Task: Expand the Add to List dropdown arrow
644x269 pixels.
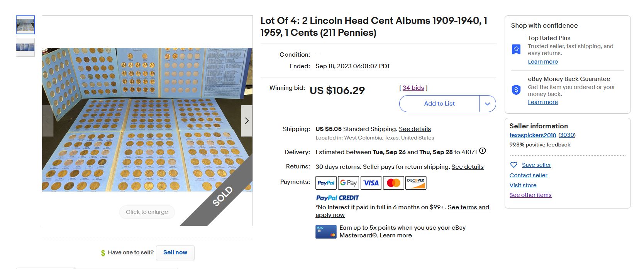Action: click(x=488, y=104)
